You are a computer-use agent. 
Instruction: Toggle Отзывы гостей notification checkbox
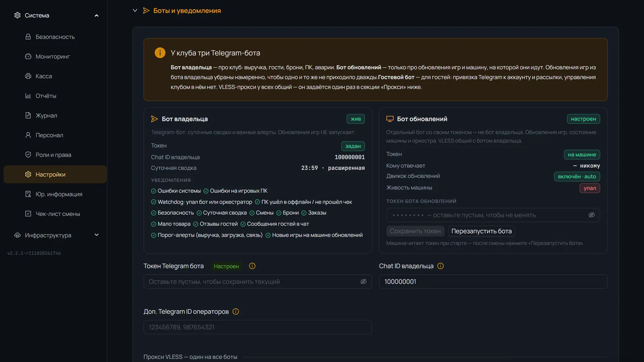click(196, 224)
